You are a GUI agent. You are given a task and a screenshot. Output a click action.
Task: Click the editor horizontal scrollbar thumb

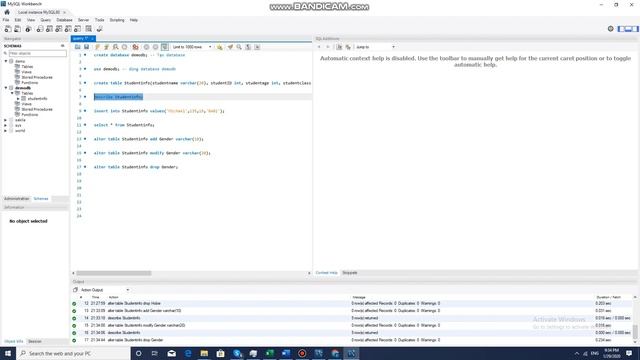[114, 273]
